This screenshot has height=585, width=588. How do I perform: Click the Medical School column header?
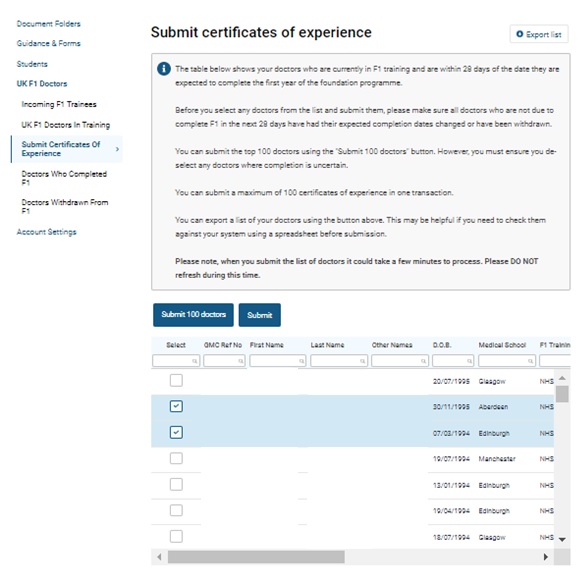pyautogui.click(x=502, y=345)
